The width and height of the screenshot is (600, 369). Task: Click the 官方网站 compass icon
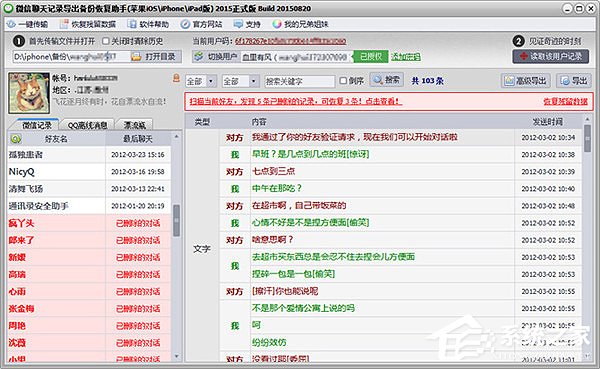click(185, 24)
